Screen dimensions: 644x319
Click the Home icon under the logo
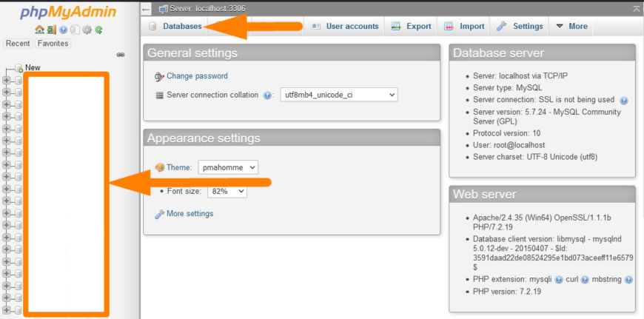coord(39,30)
